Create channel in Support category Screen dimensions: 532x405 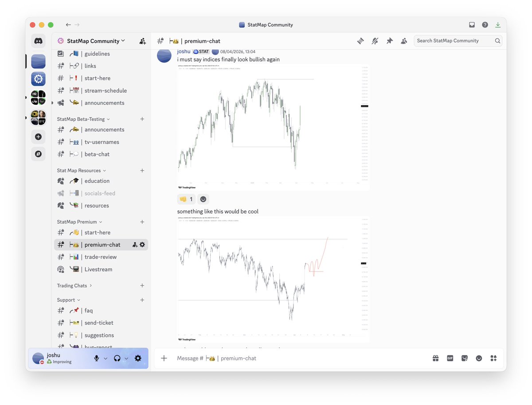142,300
